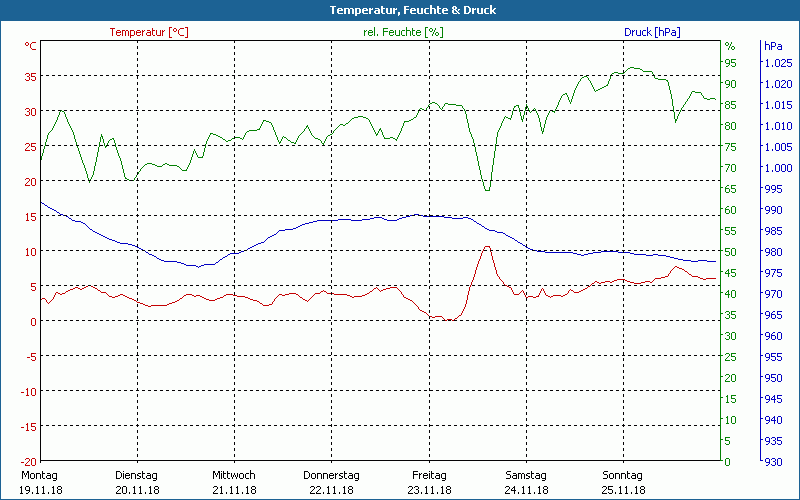Click the date '25.11.18'
800x500 pixels.
coord(623,490)
